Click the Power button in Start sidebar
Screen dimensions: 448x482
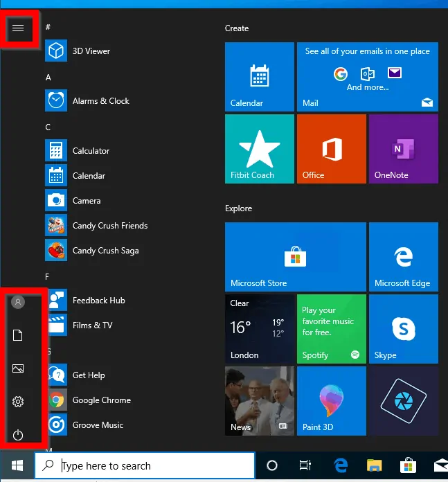tap(18, 435)
